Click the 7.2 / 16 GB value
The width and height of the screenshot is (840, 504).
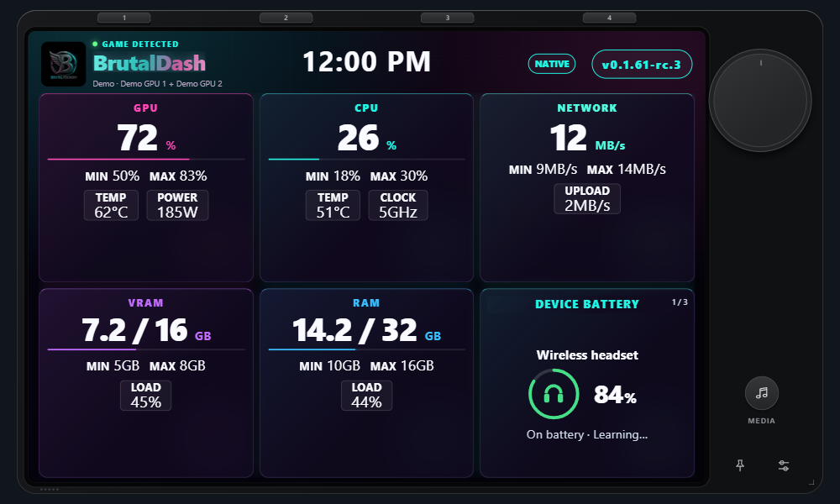click(x=146, y=330)
